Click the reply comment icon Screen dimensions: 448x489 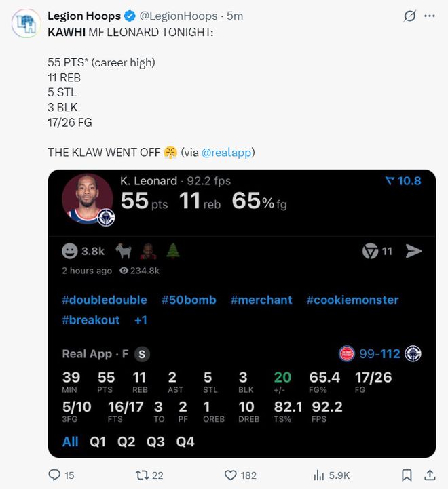point(54,475)
